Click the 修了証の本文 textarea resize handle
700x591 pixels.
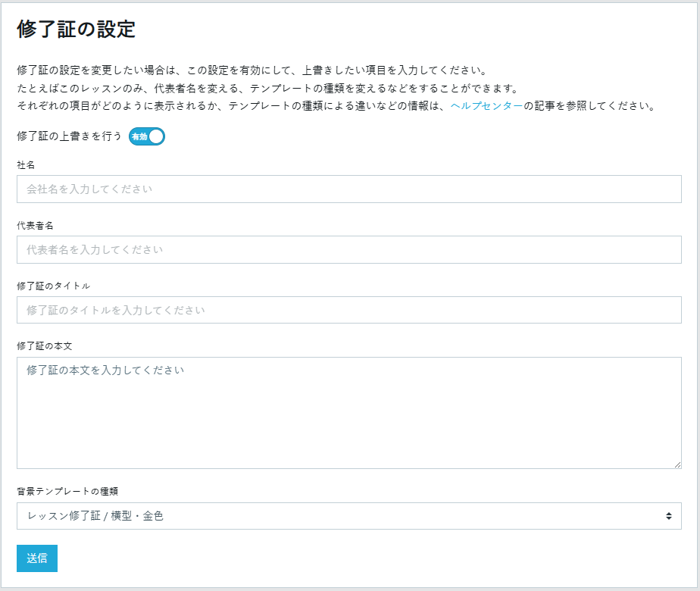click(677, 464)
